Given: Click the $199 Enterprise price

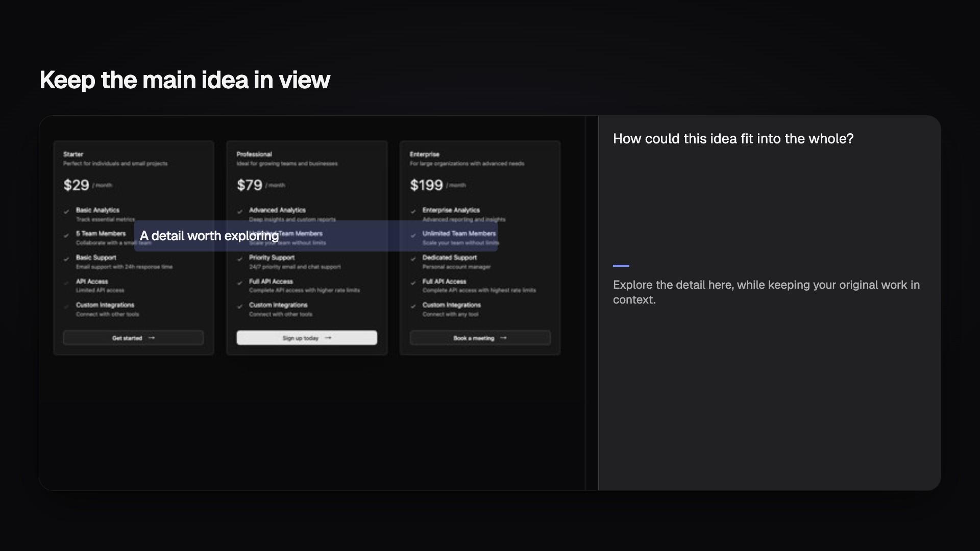Looking at the screenshot, I should 426,185.
